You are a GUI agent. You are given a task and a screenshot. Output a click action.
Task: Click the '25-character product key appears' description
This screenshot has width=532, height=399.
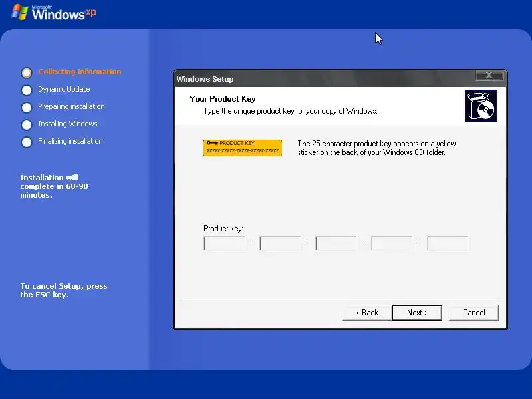pyautogui.click(x=376, y=148)
